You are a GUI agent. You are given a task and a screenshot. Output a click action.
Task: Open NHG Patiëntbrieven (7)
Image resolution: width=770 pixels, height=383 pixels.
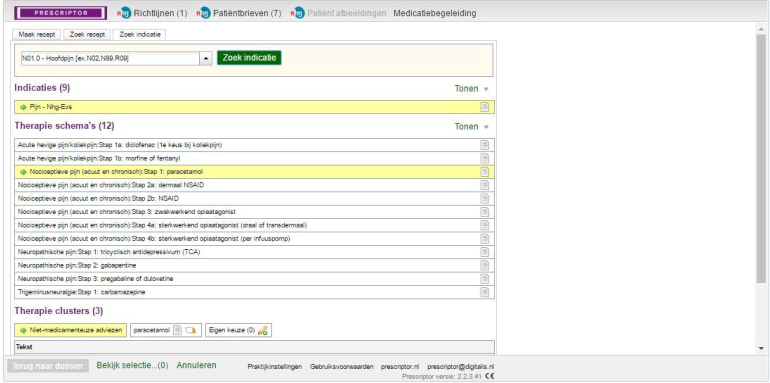pyautogui.click(x=247, y=13)
